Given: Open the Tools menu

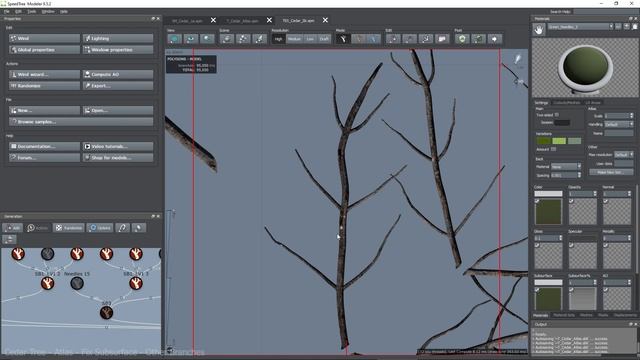Looking at the screenshot, I should (x=31, y=11).
